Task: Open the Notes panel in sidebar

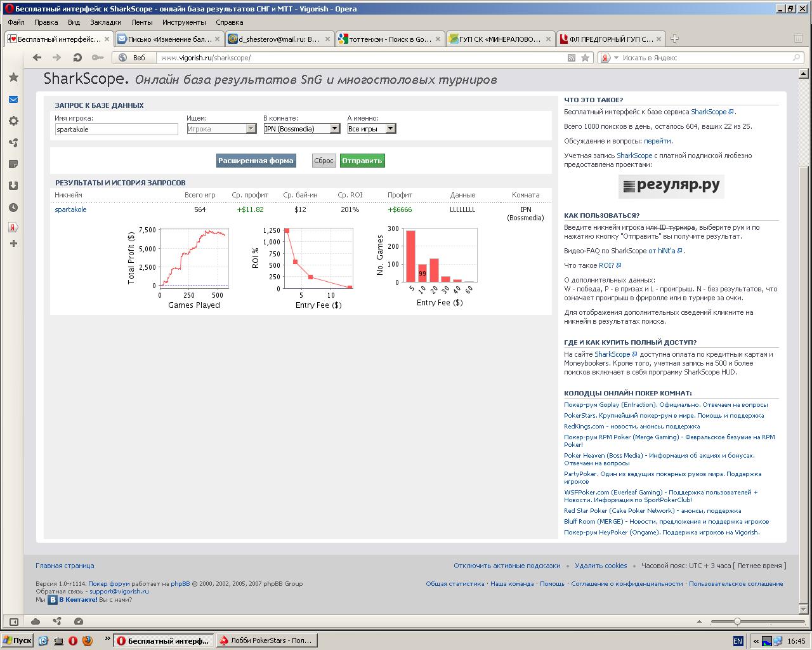Action: (13, 164)
